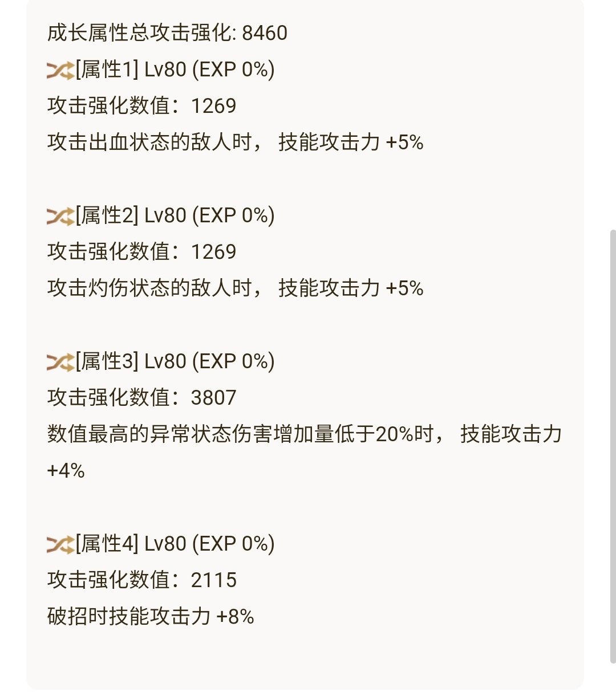Select the 成长属性总攻击强化: 8460 line
Viewport: 616px width, 692px height.
click(167, 33)
